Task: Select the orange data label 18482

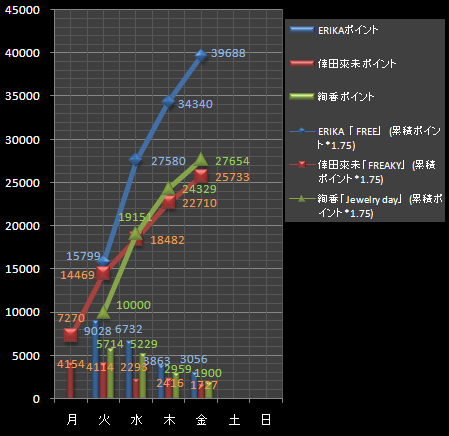Action: pyautogui.click(x=167, y=240)
